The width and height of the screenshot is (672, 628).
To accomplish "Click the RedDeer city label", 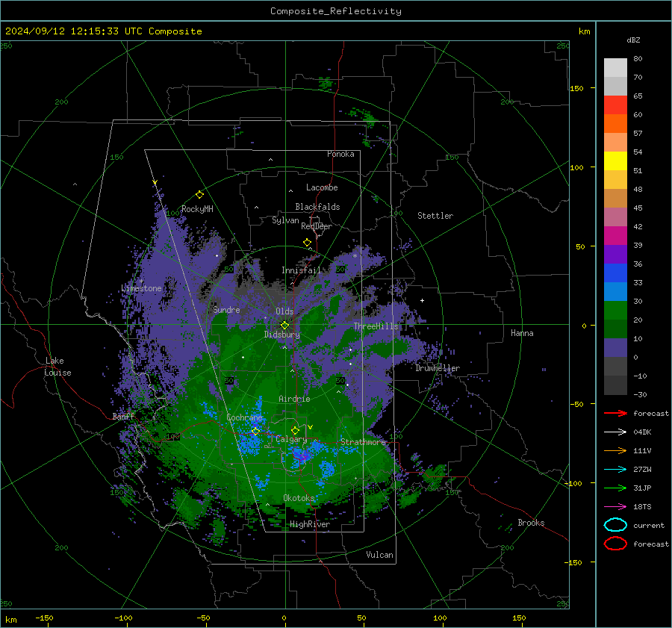I will coord(317,226).
